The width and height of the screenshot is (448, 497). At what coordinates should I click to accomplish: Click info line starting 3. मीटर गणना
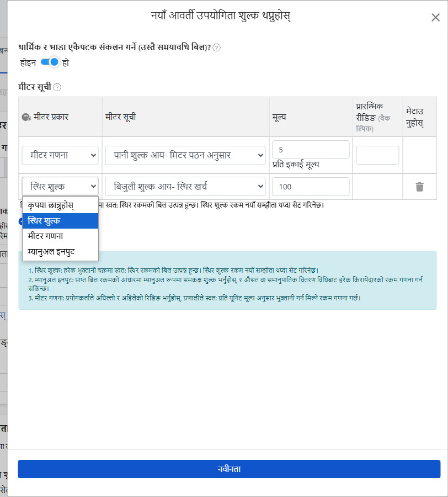point(194,298)
